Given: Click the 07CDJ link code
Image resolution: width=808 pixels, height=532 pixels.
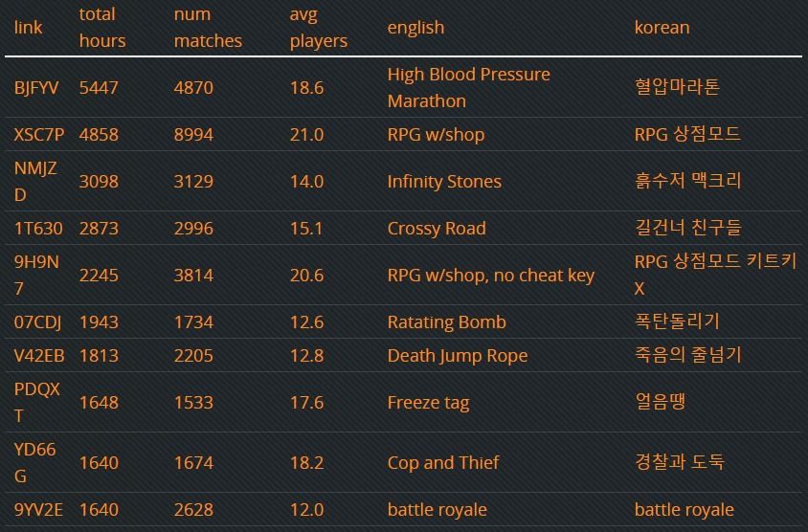Looking at the screenshot, I should (38, 322).
